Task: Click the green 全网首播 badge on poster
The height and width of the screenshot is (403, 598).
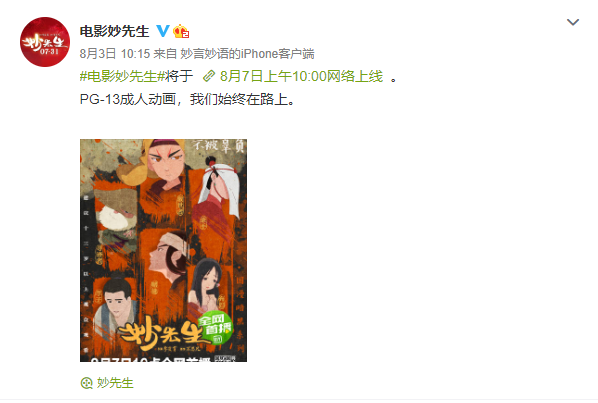Action: [x=216, y=328]
